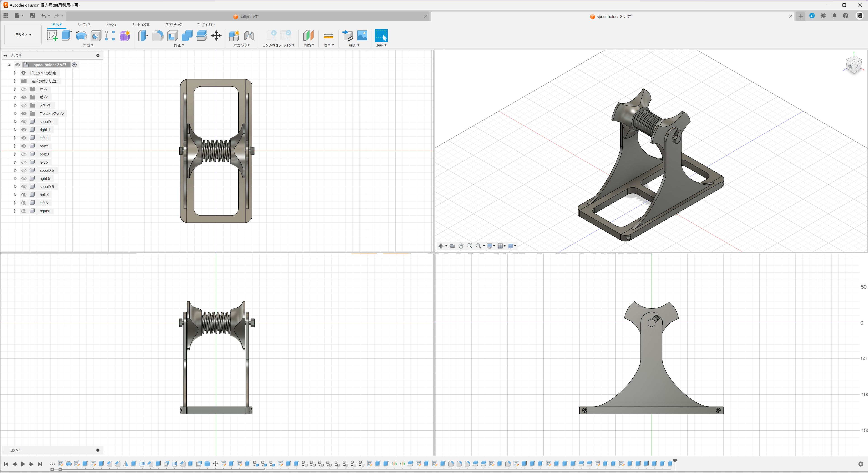Select the Move/Copy cross-arrows tool
This screenshot has width=868, height=473.
click(x=216, y=35)
